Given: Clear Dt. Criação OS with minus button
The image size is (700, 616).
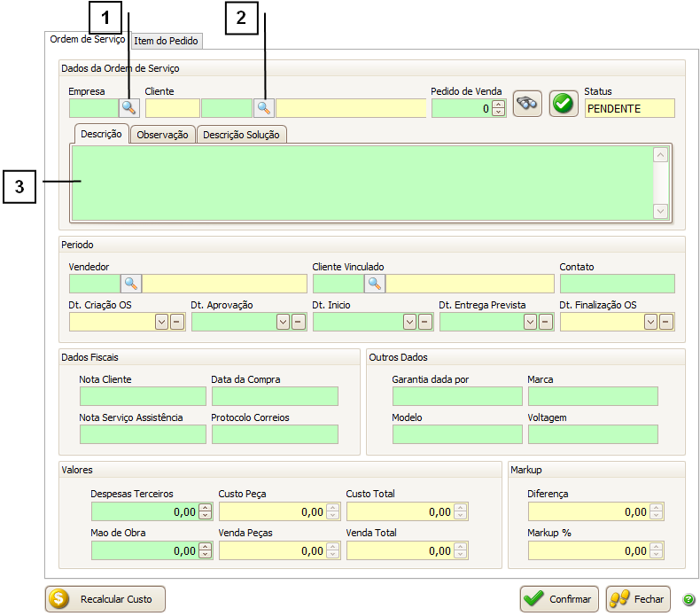Looking at the screenshot, I should click(176, 322).
